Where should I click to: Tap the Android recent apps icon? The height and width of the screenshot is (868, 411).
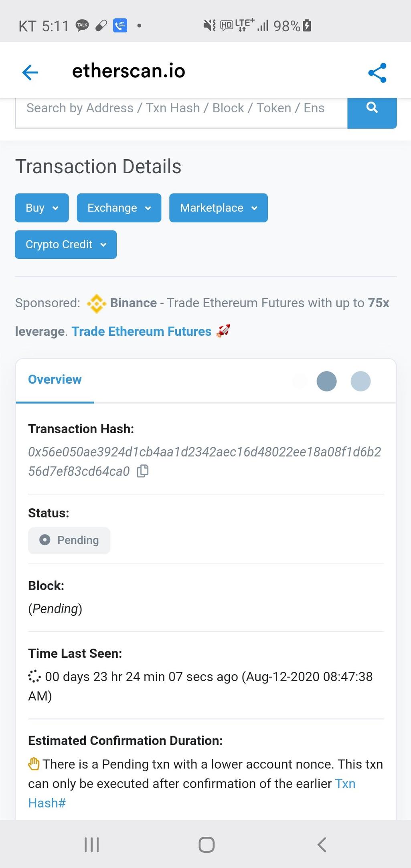pyautogui.click(x=92, y=844)
